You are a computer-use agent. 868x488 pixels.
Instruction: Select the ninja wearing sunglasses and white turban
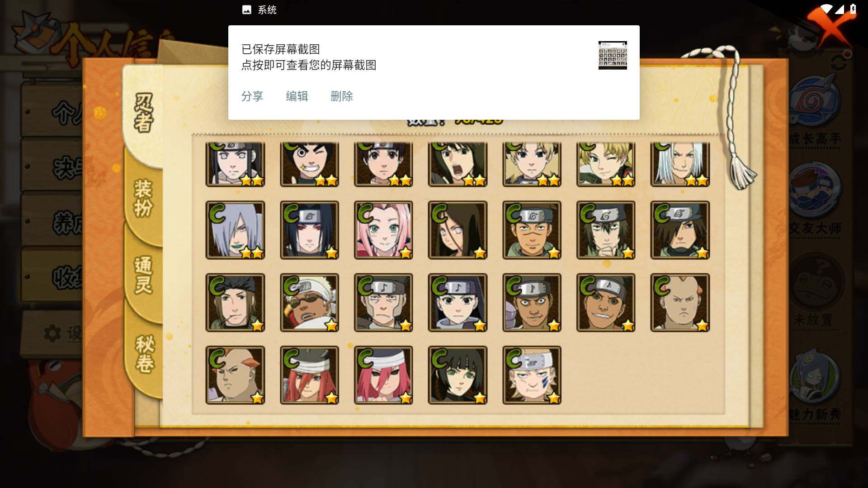tap(309, 303)
